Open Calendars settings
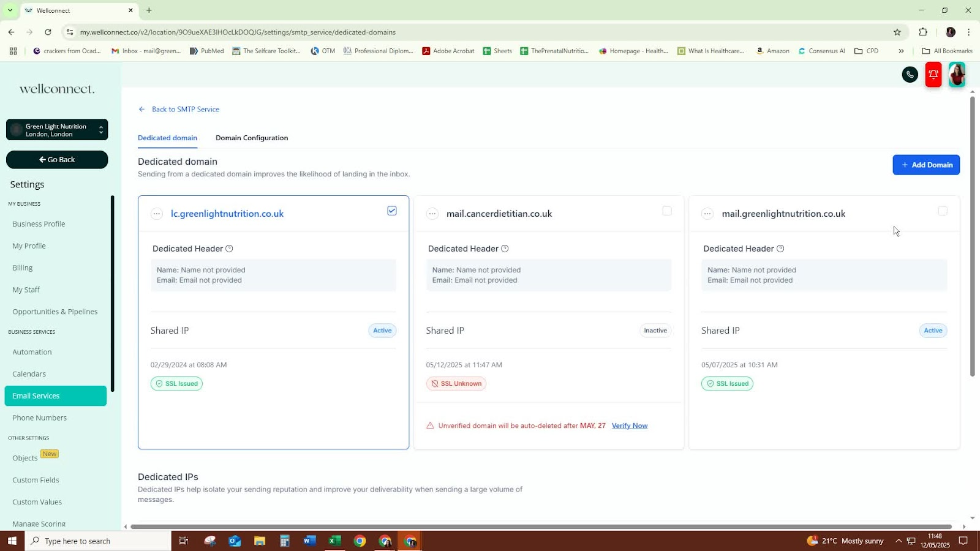980x551 pixels. point(29,374)
